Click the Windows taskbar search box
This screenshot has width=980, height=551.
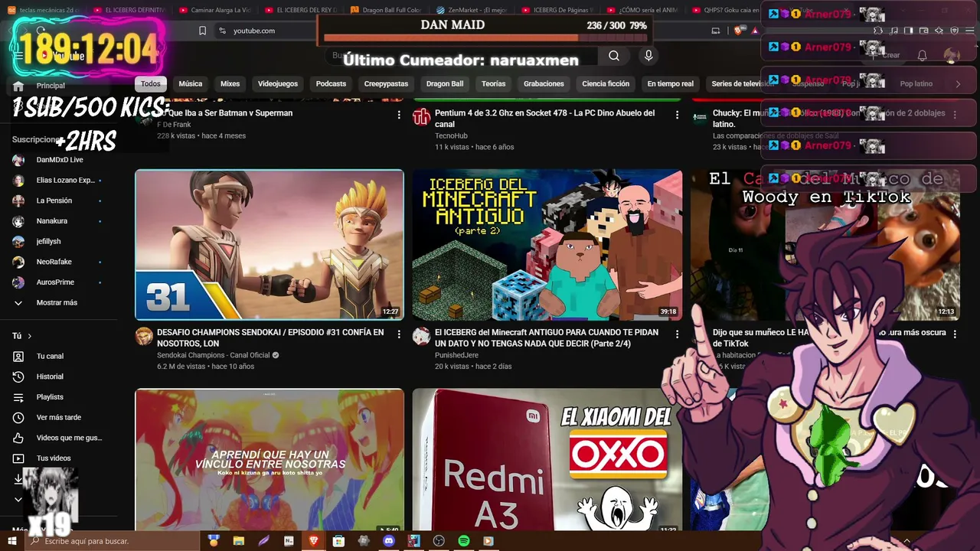click(x=113, y=541)
